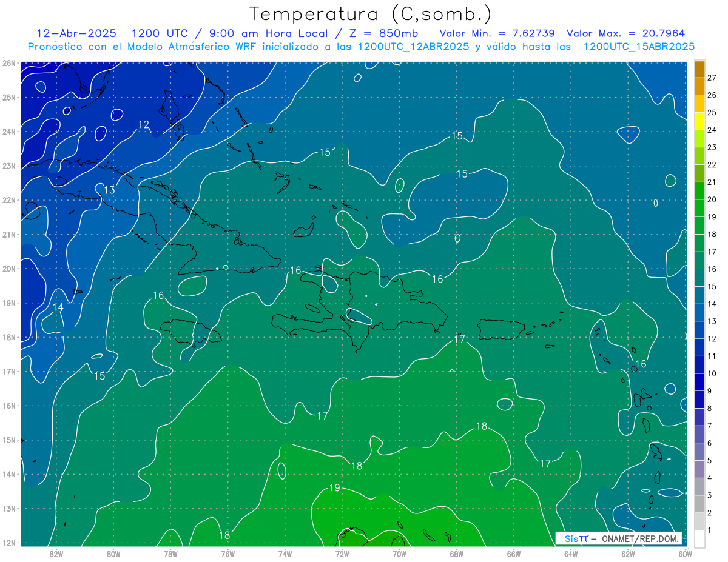Click legend value 22 on the color scale
The width and height of the screenshot is (728, 562).
(712, 165)
